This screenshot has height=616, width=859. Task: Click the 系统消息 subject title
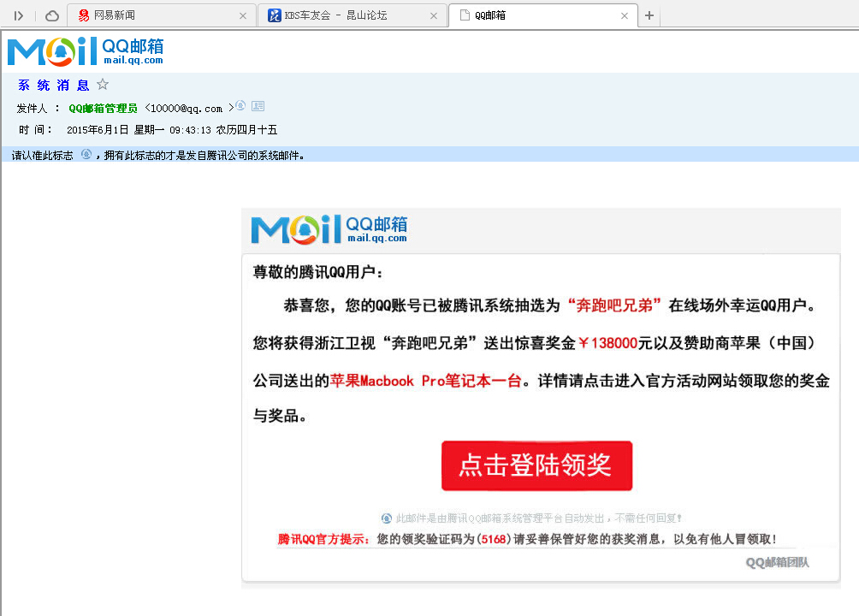(53, 85)
